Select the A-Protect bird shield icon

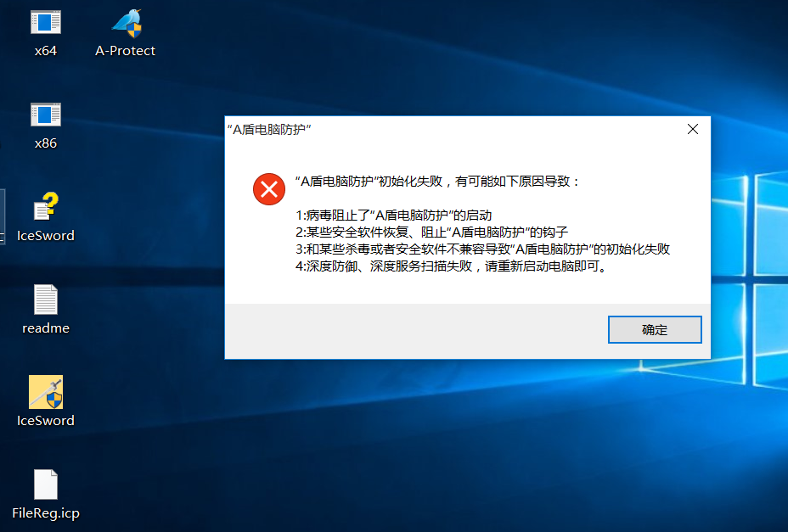pos(127,23)
